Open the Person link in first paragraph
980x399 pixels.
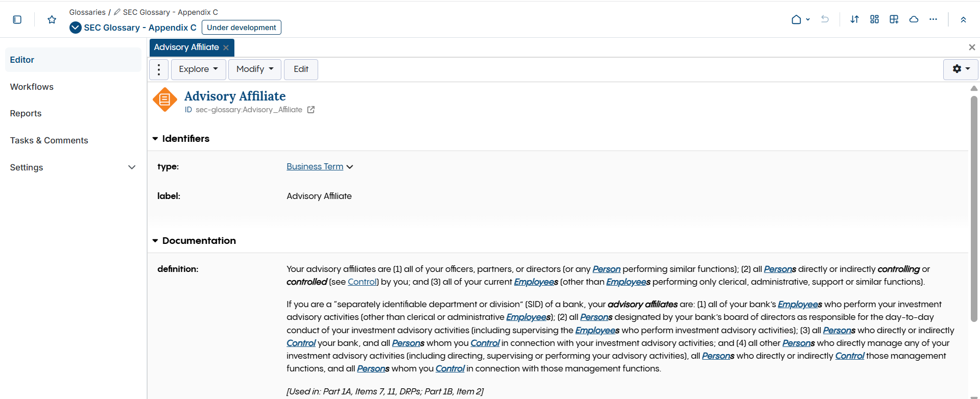(x=606, y=269)
